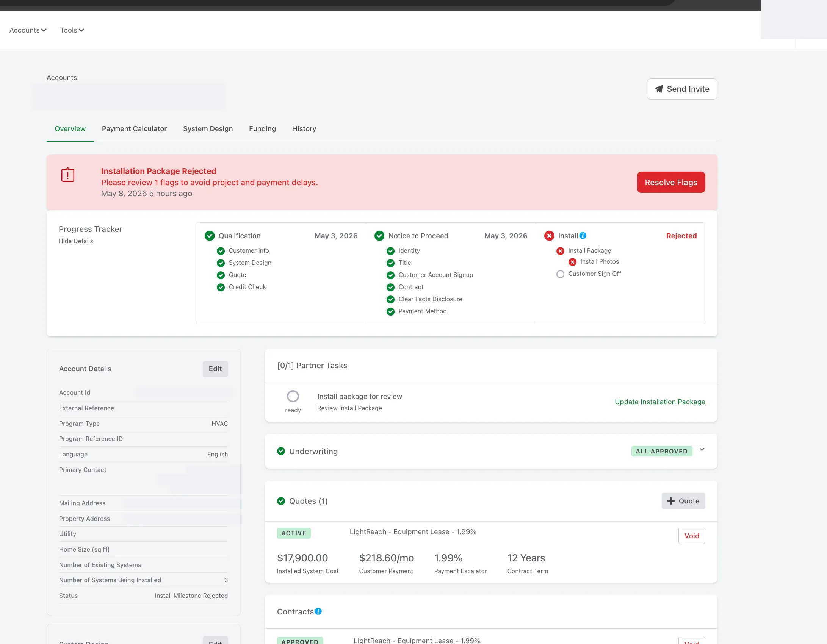
Task: Click the green check next to Clear Facts Disclosure
Action: click(x=390, y=299)
